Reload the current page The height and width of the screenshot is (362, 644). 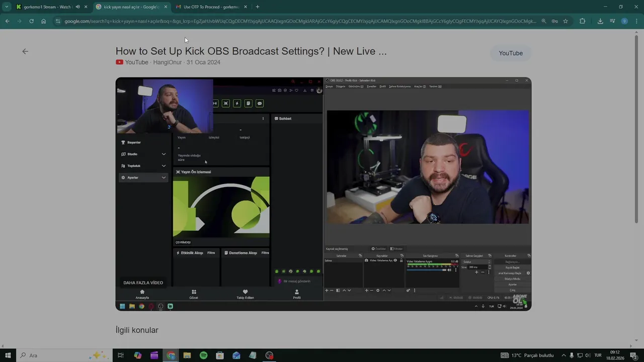pos(31,21)
